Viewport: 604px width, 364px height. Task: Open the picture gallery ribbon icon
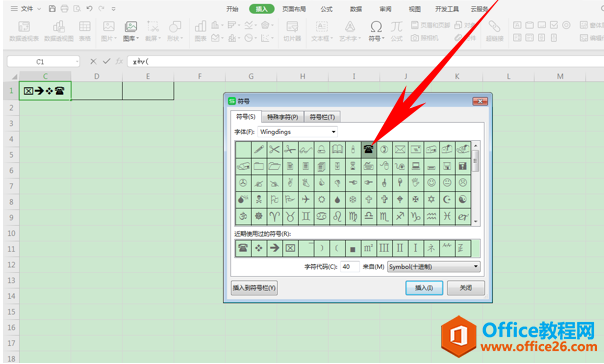coord(131,31)
